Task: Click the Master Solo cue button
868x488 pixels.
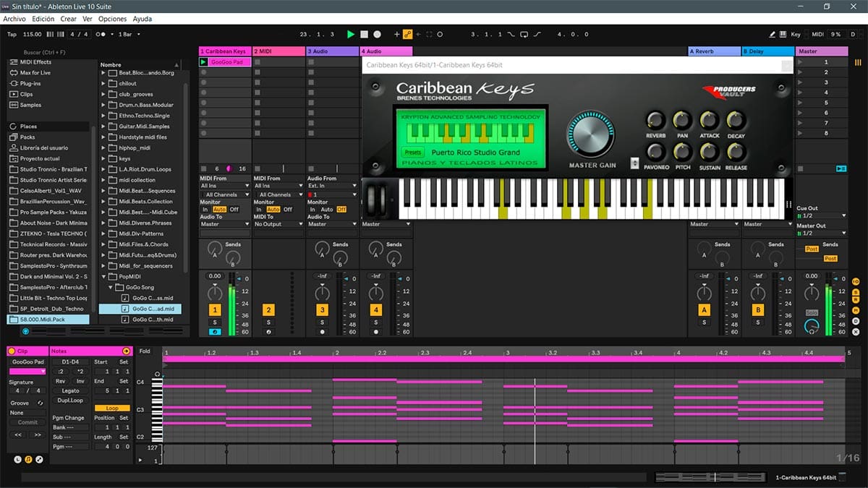Action: 812,312
